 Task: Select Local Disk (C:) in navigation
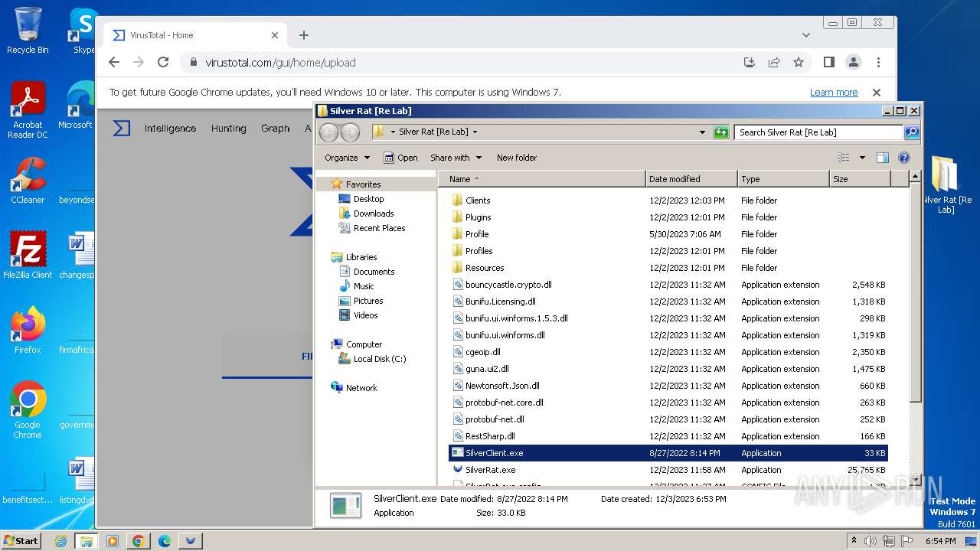pos(380,359)
